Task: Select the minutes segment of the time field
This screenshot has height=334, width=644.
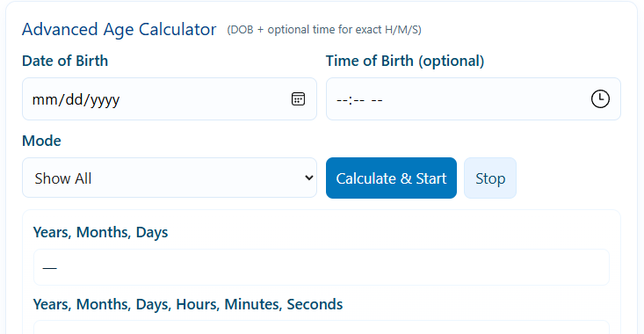Action: pyautogui.click(x=358, y=100)
